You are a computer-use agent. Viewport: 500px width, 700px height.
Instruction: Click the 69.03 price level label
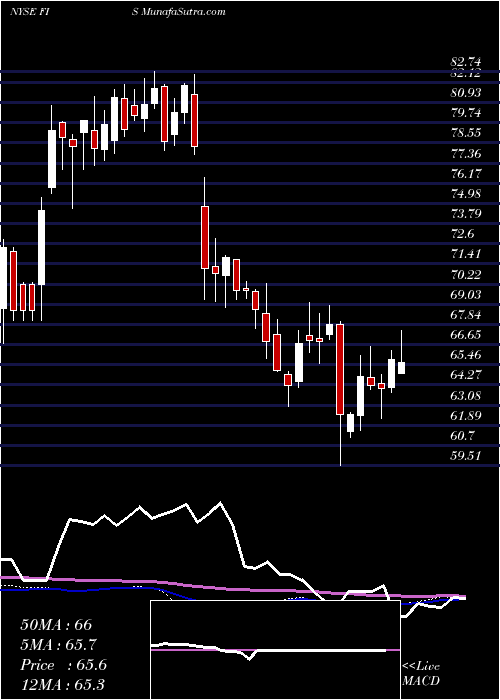(x=467, y=295)
